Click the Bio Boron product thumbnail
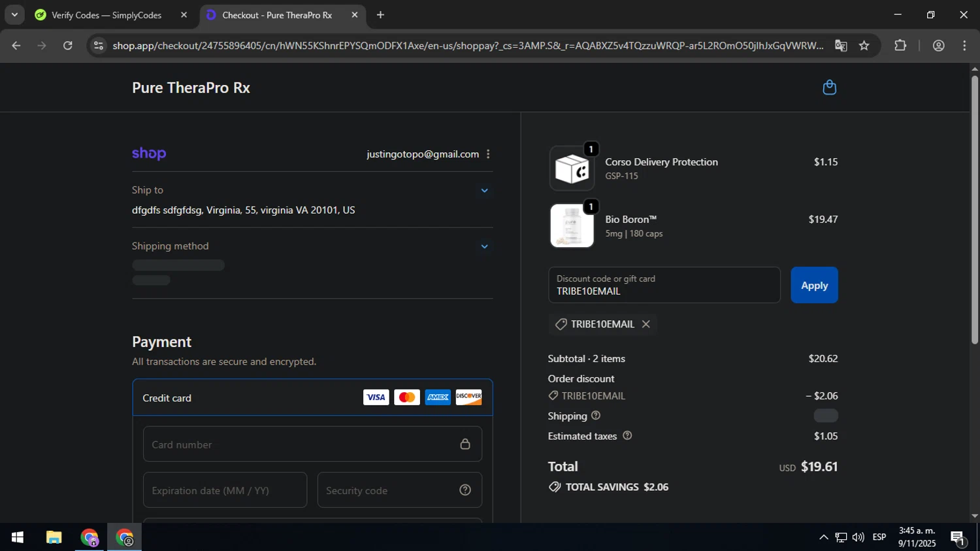 (x=572, y=225)
